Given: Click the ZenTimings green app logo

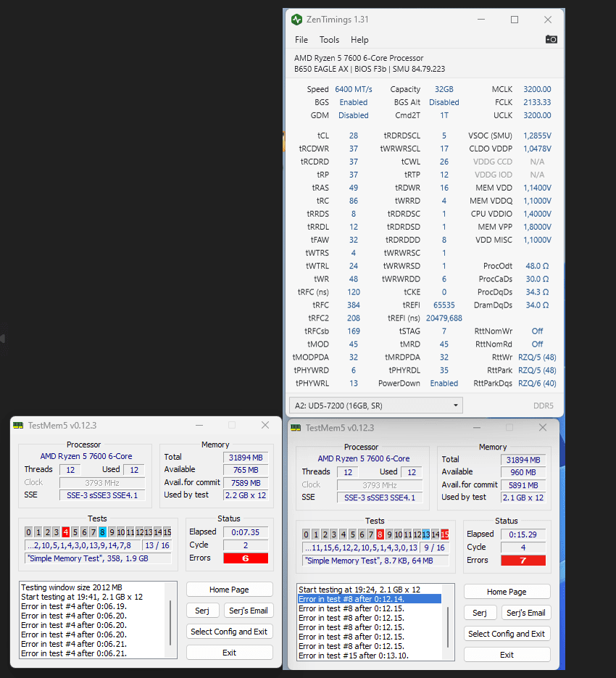Looking at the screenshot, I should click(296, 20).
